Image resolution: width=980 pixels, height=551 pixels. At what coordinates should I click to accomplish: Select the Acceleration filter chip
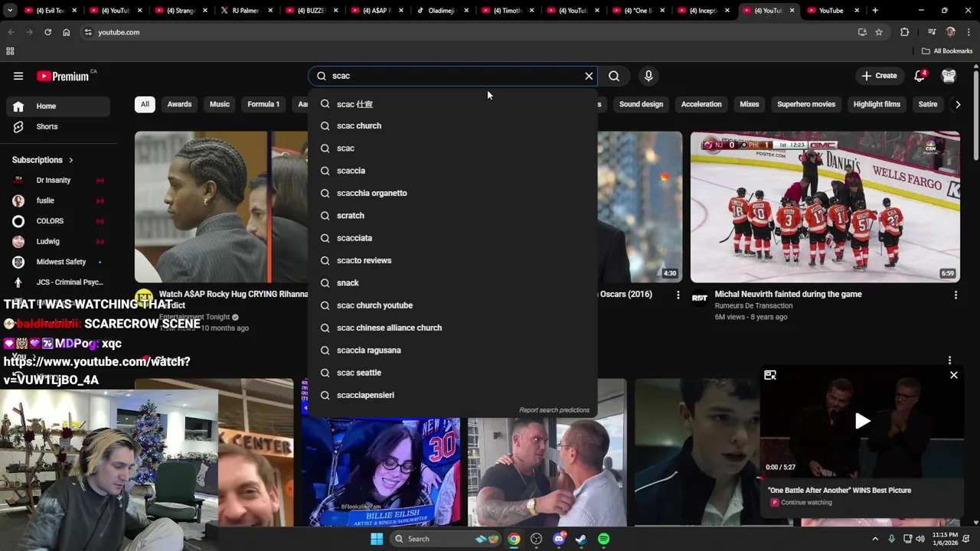[701, 104]
